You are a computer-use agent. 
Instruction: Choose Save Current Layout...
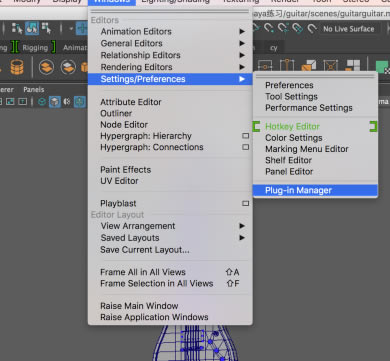coord(170,250)
